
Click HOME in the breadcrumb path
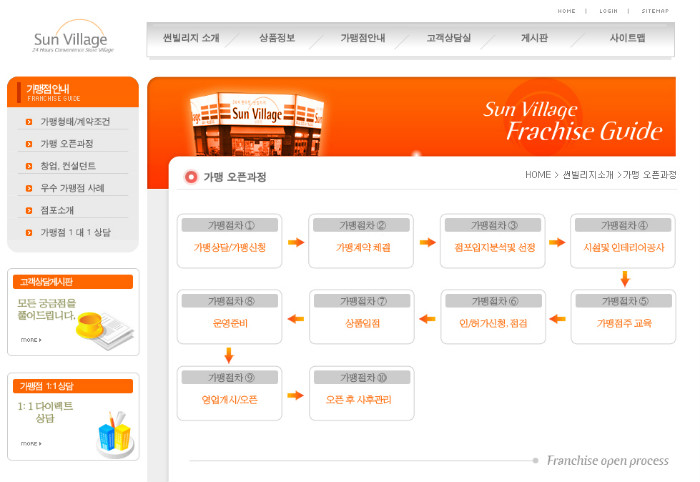point(538,175)
